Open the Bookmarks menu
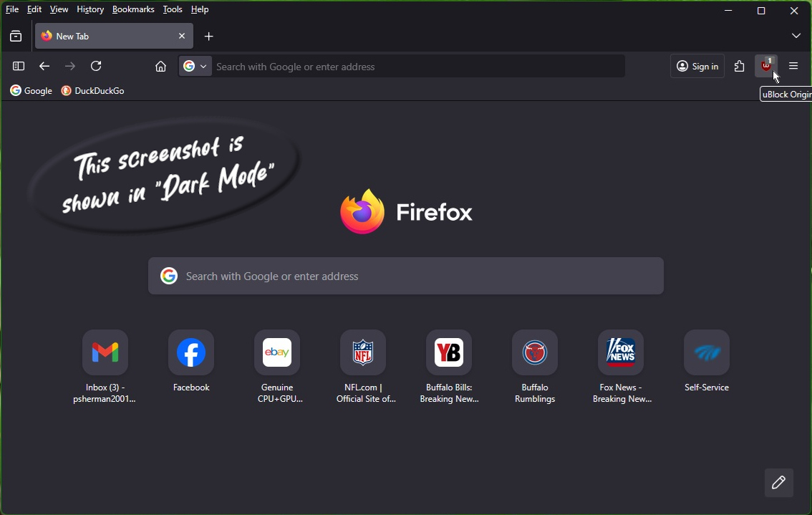Viewport: 812px width, 515px height. pos(133,10)
